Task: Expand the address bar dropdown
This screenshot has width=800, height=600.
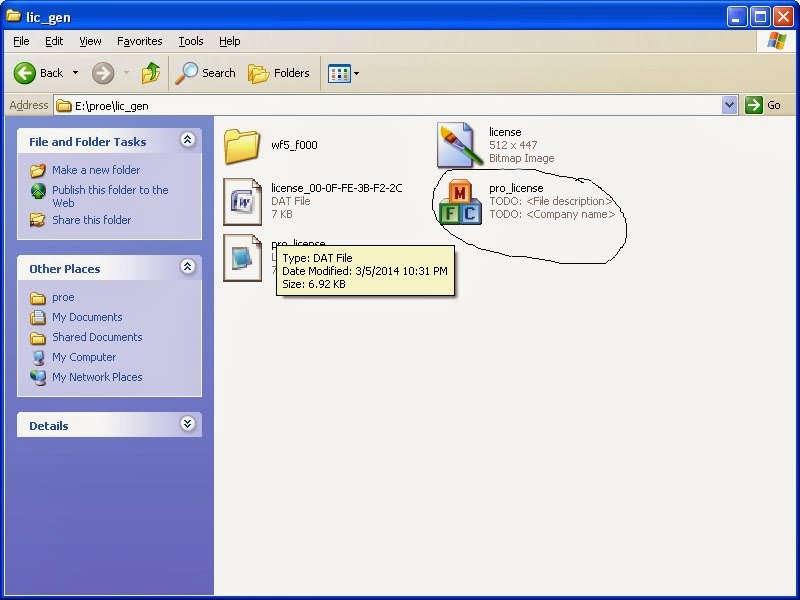Action: [730, 106]
